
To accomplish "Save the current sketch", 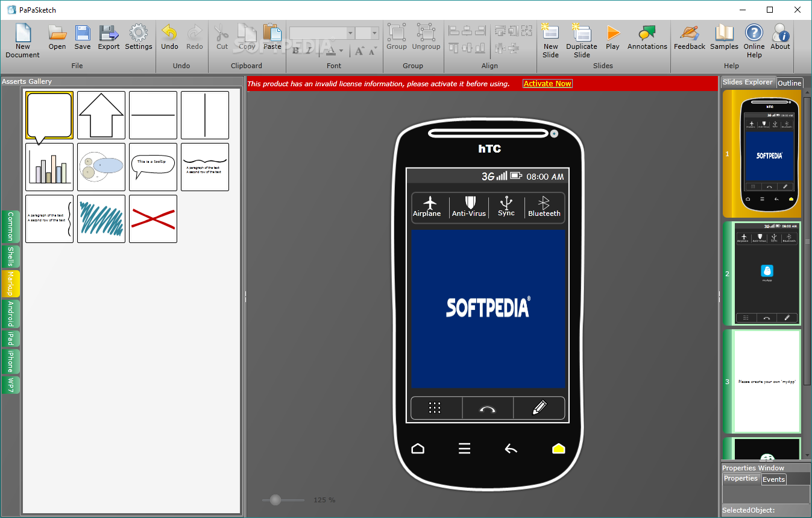I will click(83, 37).
